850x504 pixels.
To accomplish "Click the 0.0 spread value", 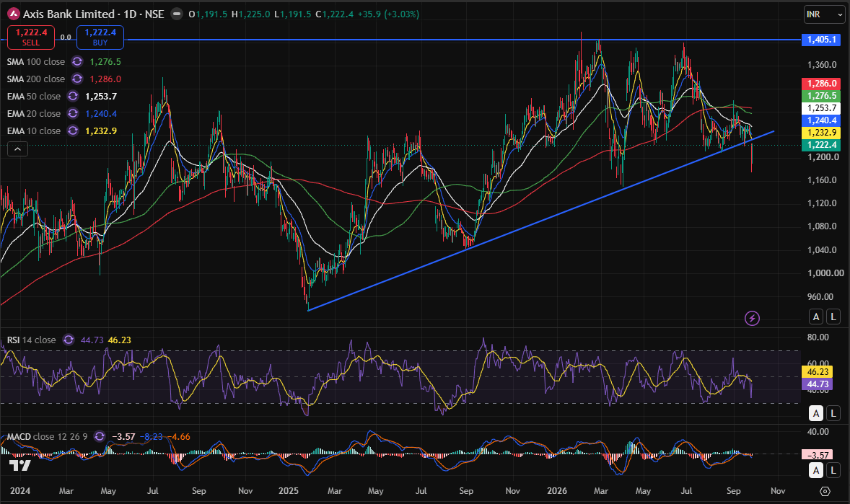I will (66, 37).
